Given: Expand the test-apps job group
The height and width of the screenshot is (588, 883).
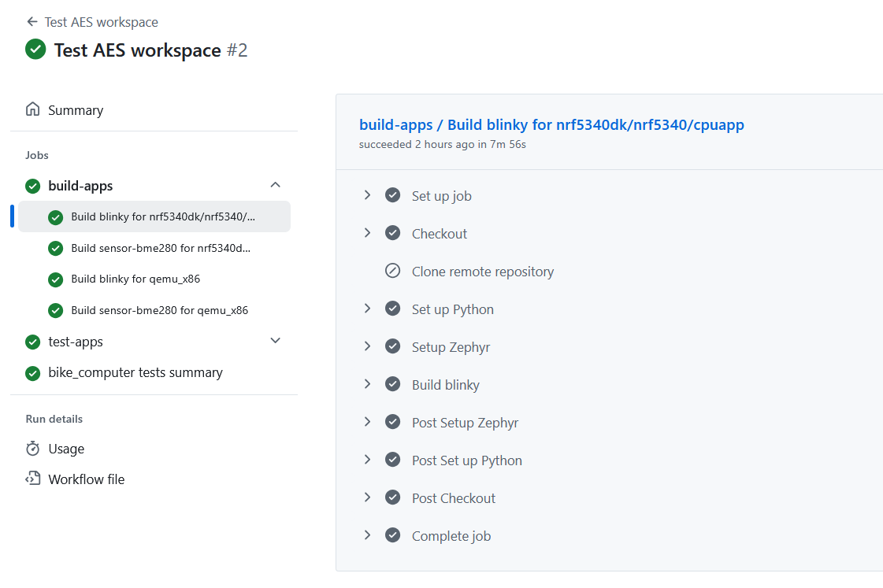Looking at the screenshot, I should 275,340.
